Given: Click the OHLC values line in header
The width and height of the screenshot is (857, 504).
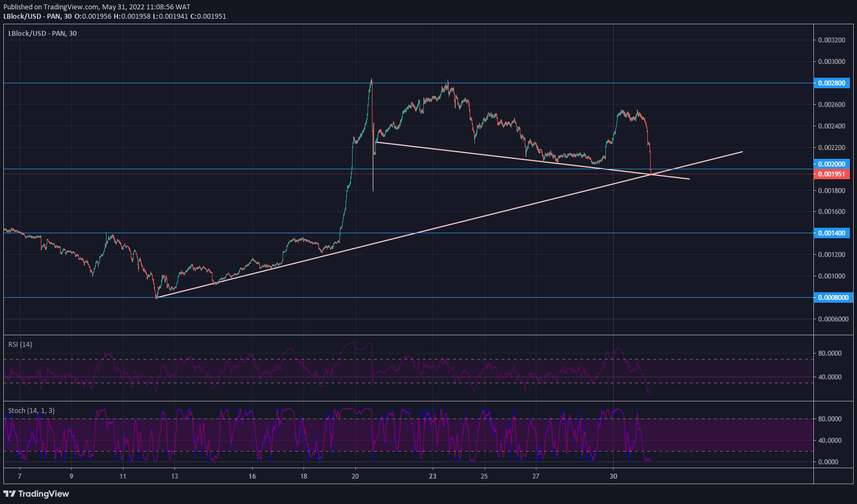Looking at the screenshot, I should (151, 17).
